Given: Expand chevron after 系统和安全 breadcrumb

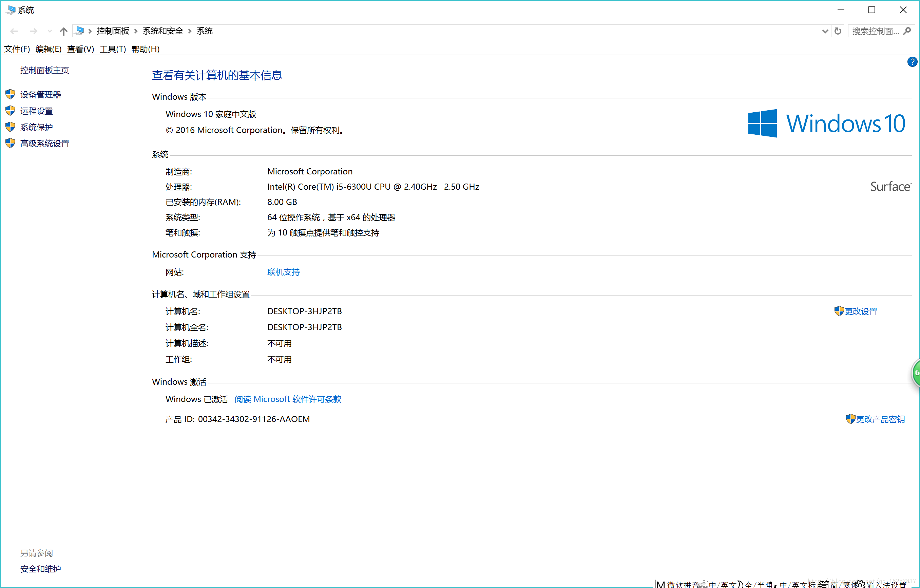Looking at the screenshot, I should pyautogui.click(x=190, y=31).
